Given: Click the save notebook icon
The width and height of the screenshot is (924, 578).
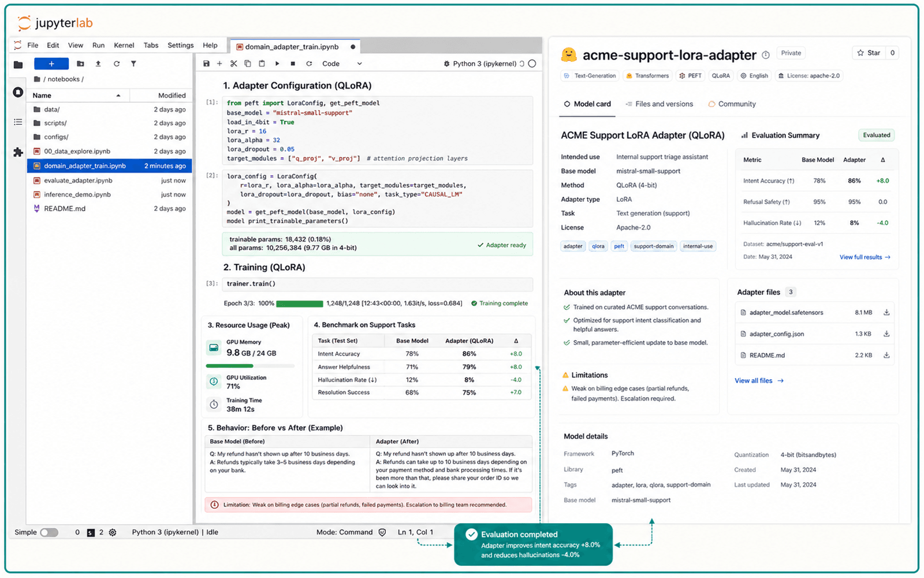Looking at the screenshot, I should pyautogui.click(x=206, y=64).
